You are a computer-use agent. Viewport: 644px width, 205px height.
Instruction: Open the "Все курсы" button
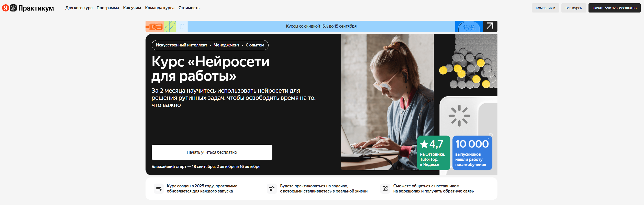coord(574,8)
